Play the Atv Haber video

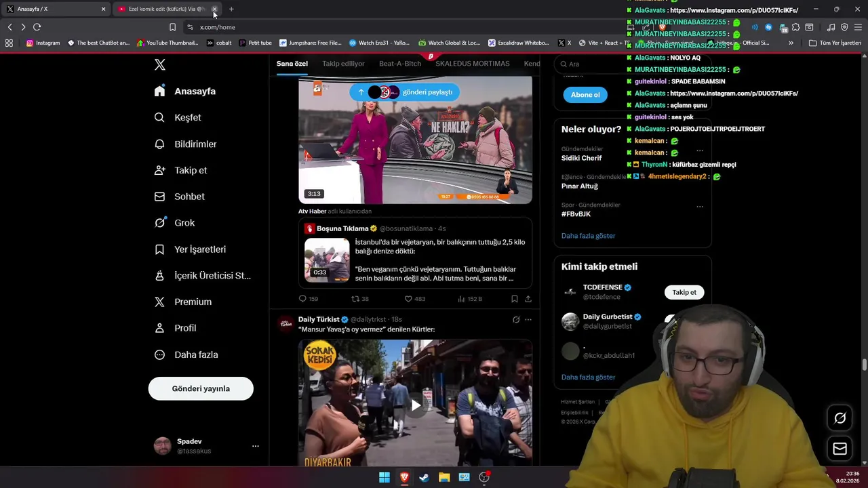tap(415, 140)
